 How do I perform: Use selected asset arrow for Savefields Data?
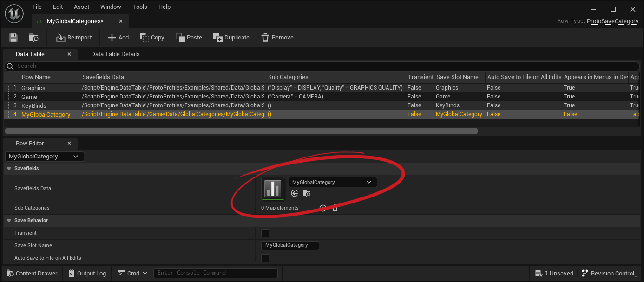[294, 193]
